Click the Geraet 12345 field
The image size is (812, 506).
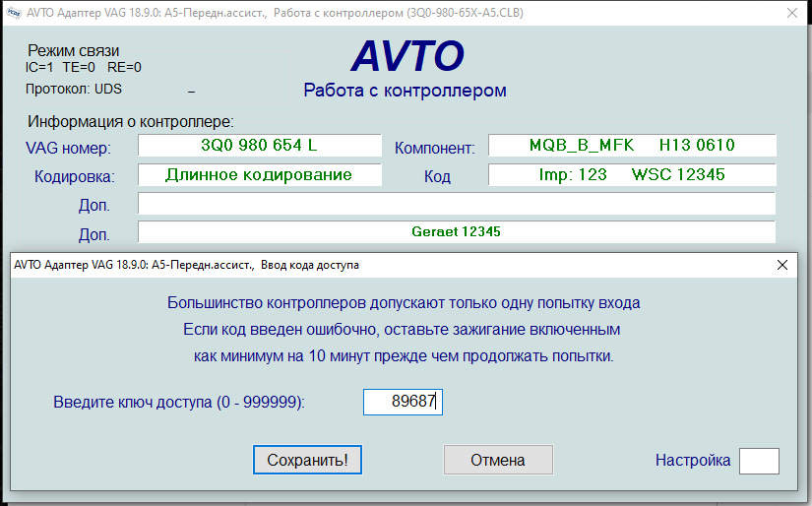457,231
